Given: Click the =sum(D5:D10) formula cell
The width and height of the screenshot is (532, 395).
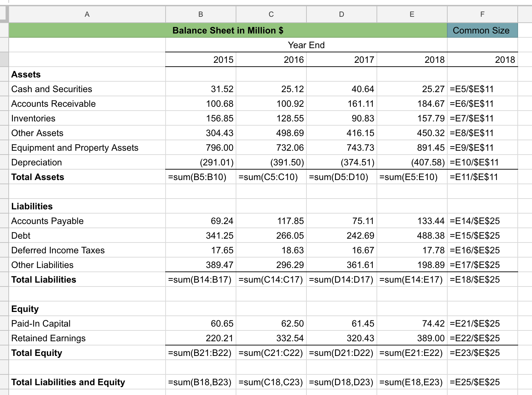Looking at the screenshot, I should click(x=342, y=177).
